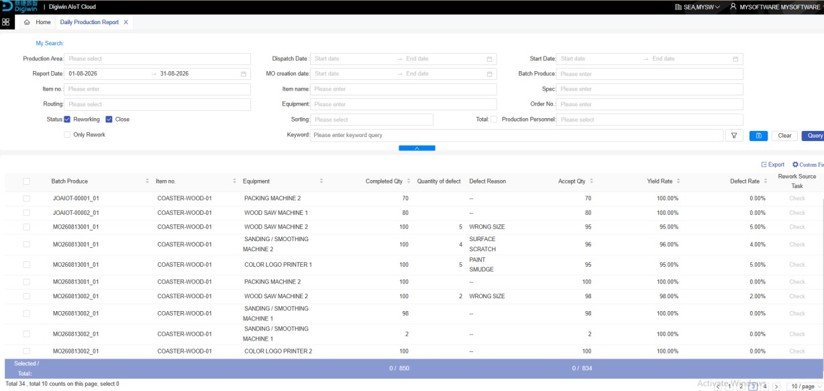Sort by Completed Qty column
Screen dimensions: 824x391
coord(408,181)
